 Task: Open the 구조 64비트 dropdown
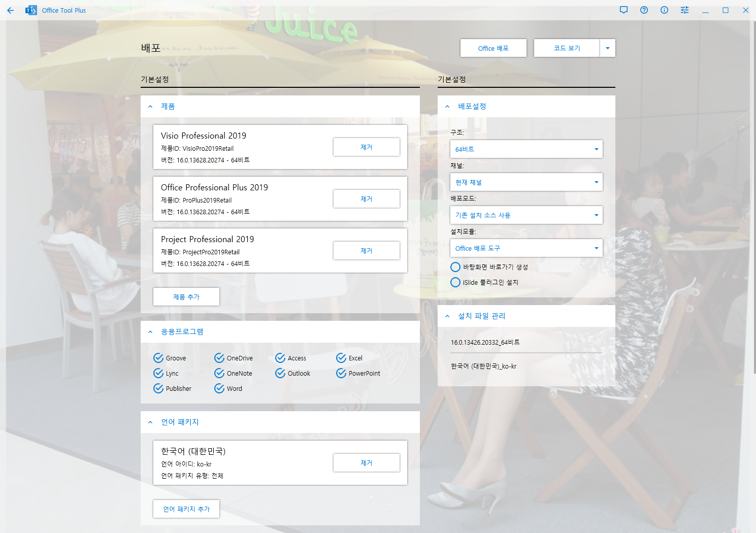pyautogui.click(x=527, y=149)
